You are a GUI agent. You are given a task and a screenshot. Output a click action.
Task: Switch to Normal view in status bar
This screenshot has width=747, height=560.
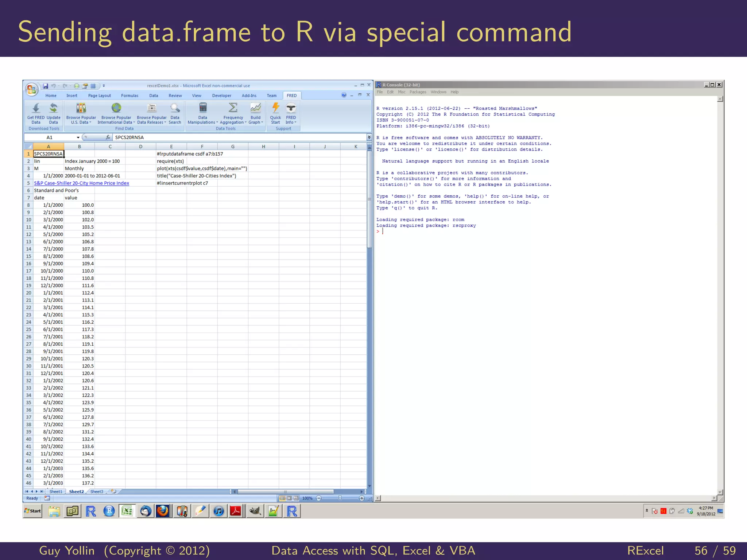(282, 498)
